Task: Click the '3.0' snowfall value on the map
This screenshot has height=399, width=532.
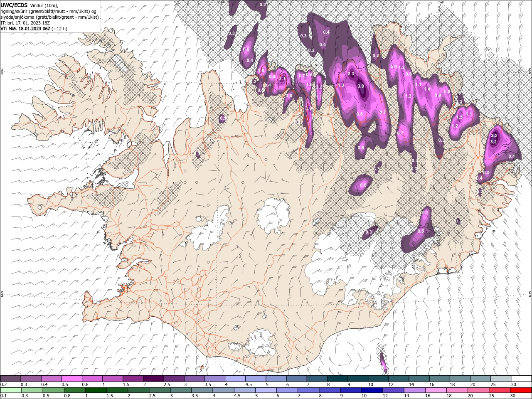Action: (x=361, y=86)
